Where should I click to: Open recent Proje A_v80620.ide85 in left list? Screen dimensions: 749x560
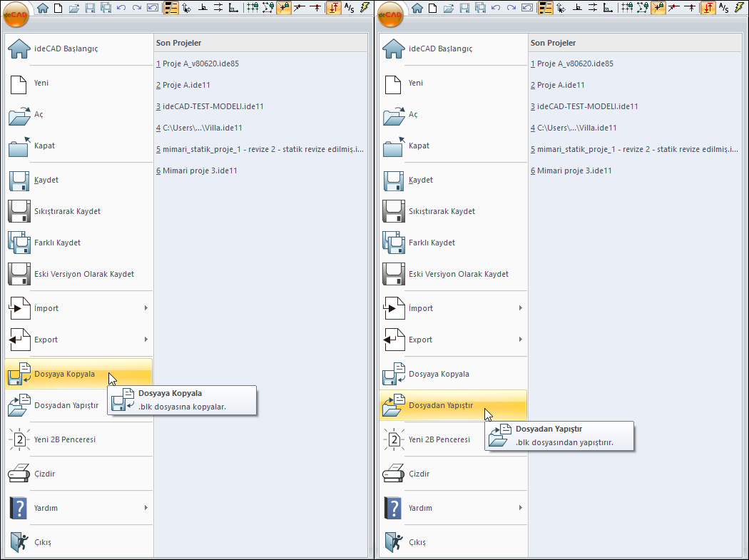click(x=198, y=63)
